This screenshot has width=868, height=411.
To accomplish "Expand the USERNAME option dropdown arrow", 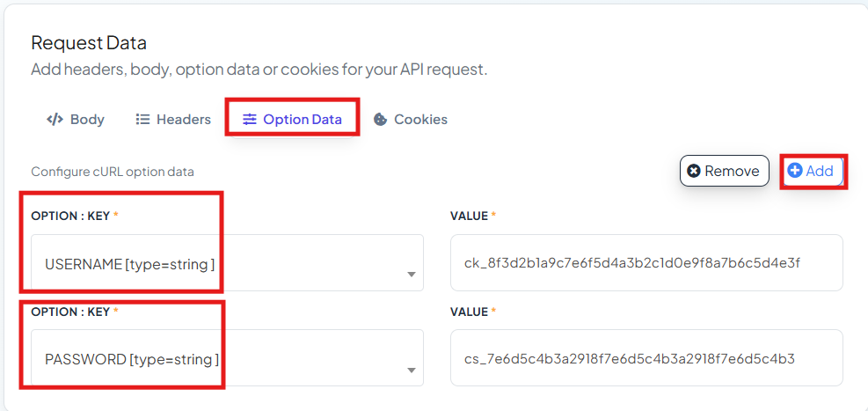I will (412, 275).
